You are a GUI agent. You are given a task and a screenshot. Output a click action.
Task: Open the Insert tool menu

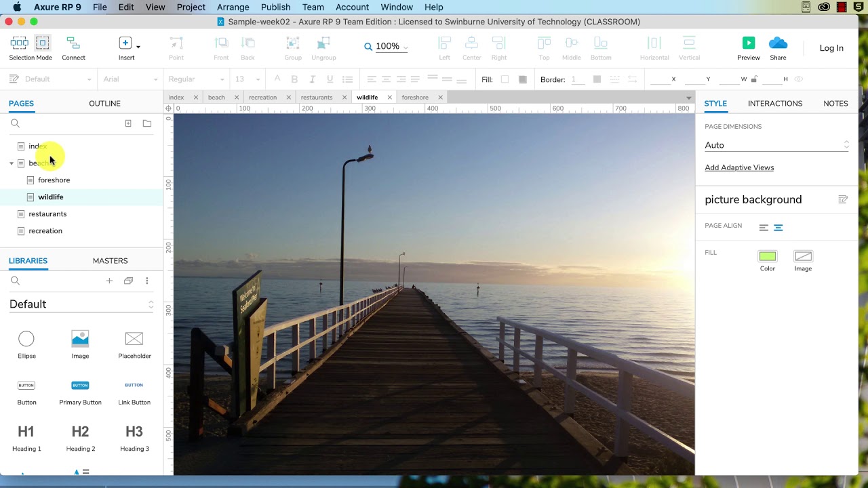point(138,47)
